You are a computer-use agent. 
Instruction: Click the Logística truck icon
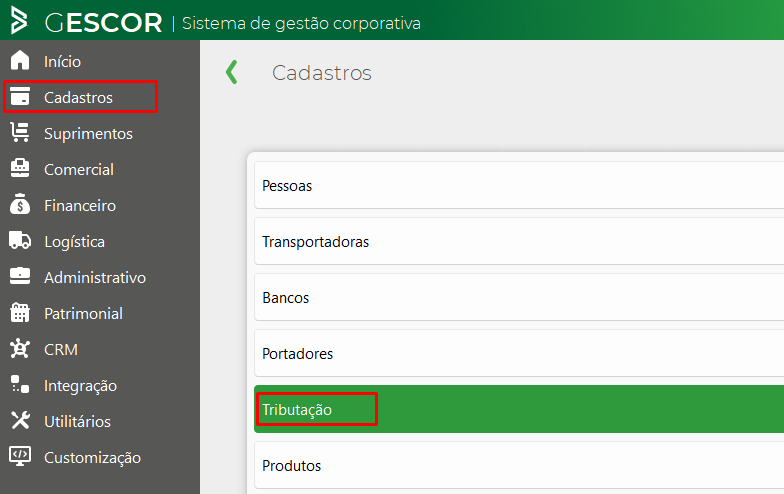(20, 240)
